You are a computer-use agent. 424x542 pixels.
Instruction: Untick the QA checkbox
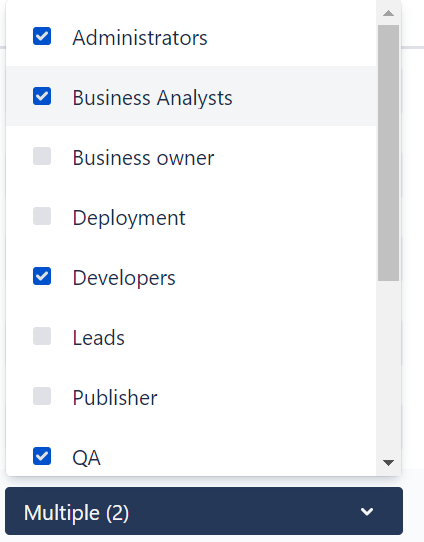coord(42,456)
